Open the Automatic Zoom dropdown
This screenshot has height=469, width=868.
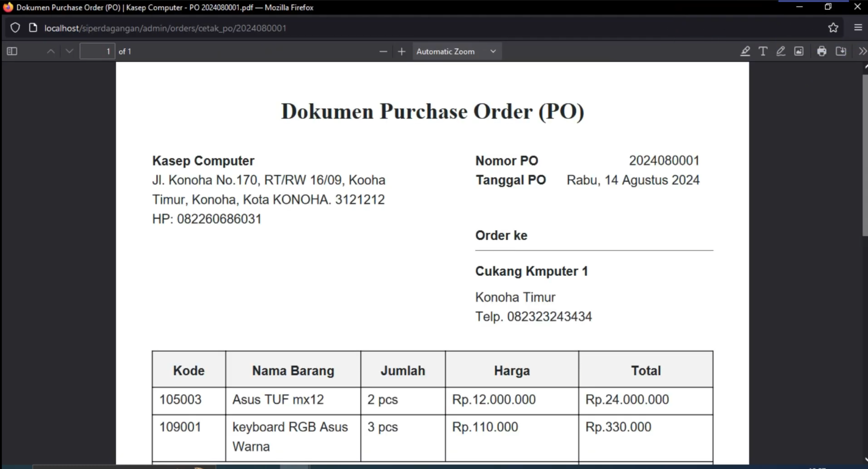tap(457, 51)
